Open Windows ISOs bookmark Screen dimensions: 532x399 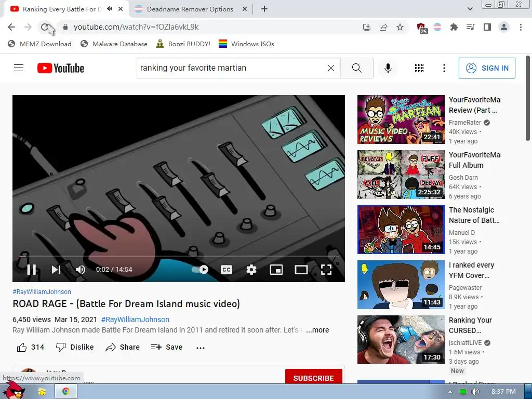pos(246,44)
